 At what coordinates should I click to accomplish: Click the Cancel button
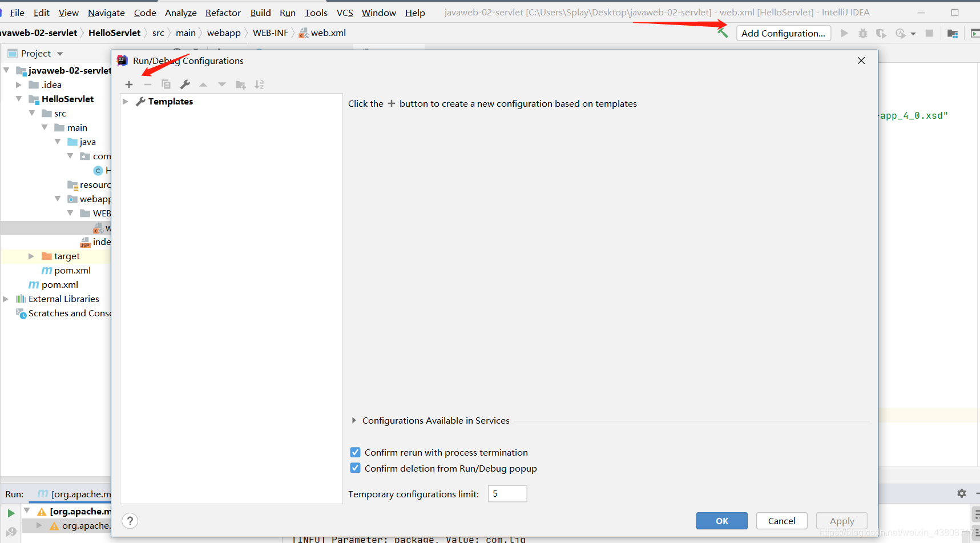click(782, 521)
